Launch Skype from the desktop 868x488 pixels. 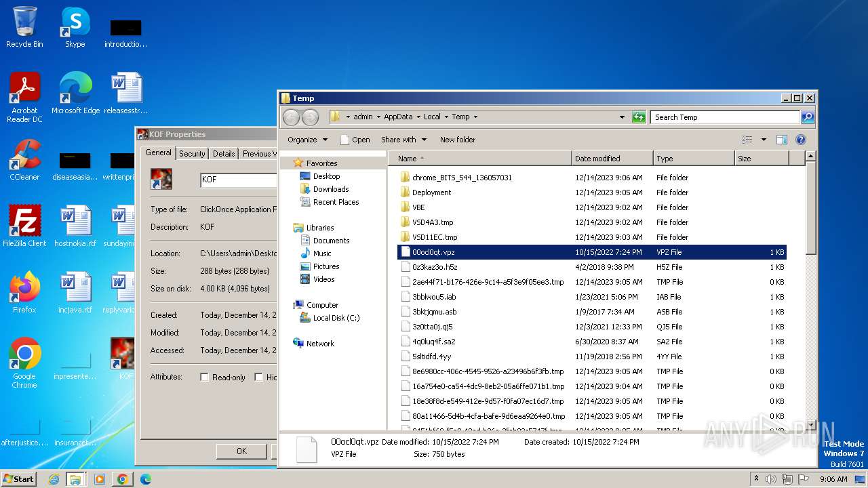tap(75, 27)
